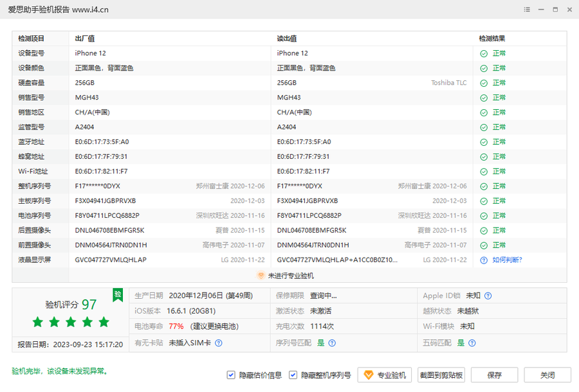The width and height of the screenshot is (579, 392).
Task: Click the green check icon for 后置摄像头 row
Action: [x=484, y=231]
